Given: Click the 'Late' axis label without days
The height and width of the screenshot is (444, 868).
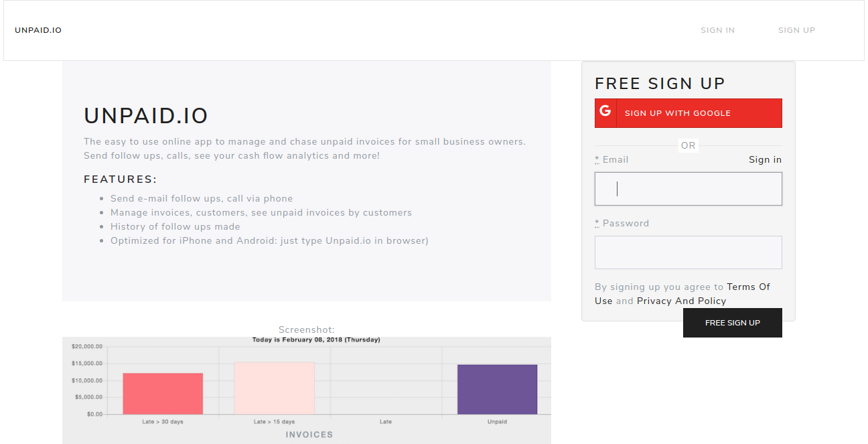Looking at the screenshot, I should 386,422.
